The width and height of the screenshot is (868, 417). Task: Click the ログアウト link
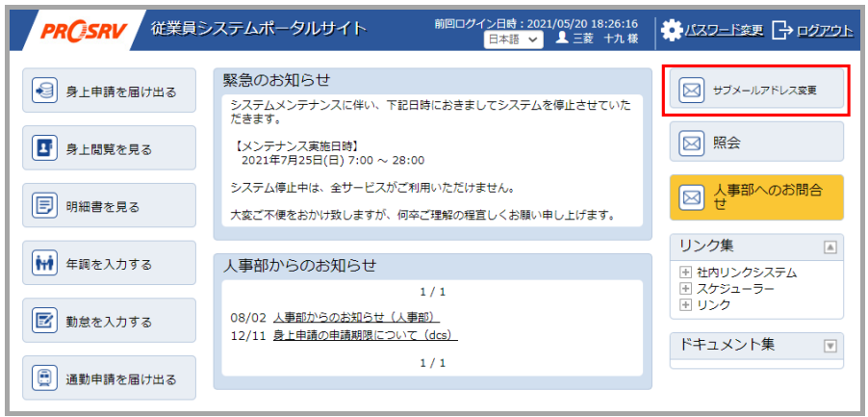click(x=826, y=31)
